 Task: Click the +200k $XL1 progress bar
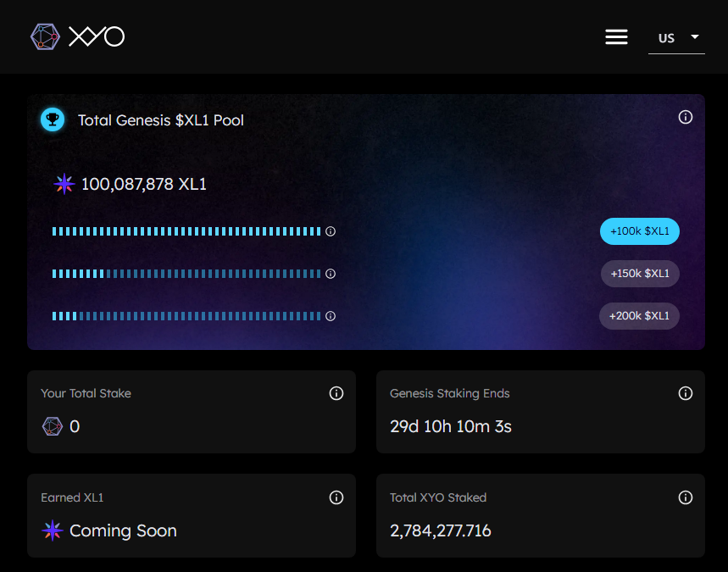click(186, 316)
